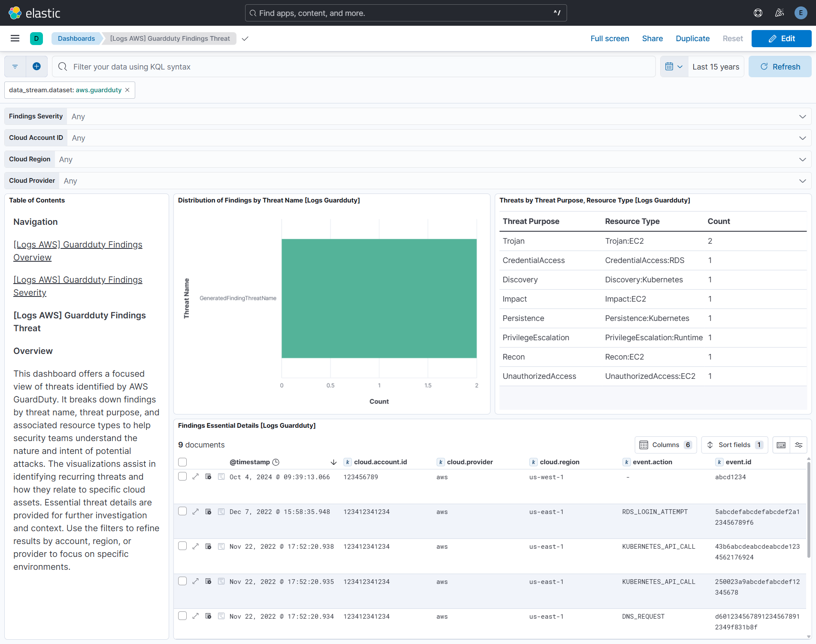Screen dimensions: 816x644
Task: Check the Oct 4, 2024 document row checkbox
Action: click(182, 476)
